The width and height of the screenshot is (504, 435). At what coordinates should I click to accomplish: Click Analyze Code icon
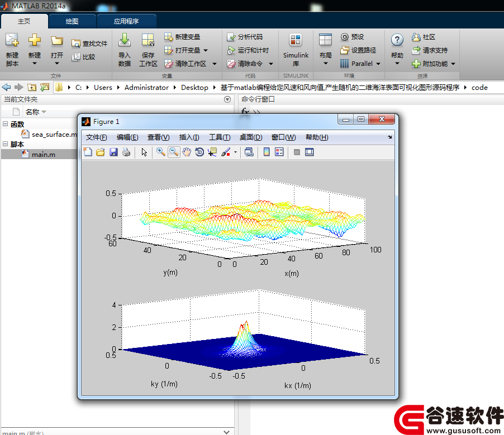[x=231, y=37]
